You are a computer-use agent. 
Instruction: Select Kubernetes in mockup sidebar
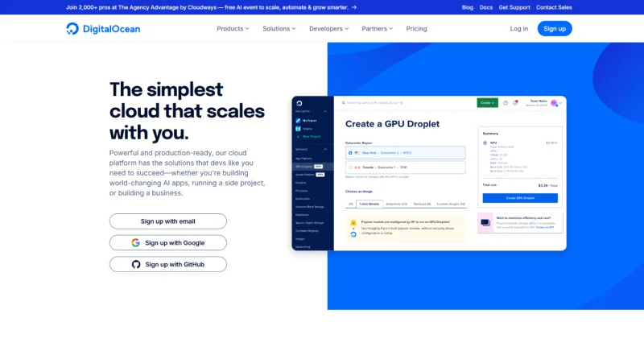pyautogui.click(x=303, y=199)
